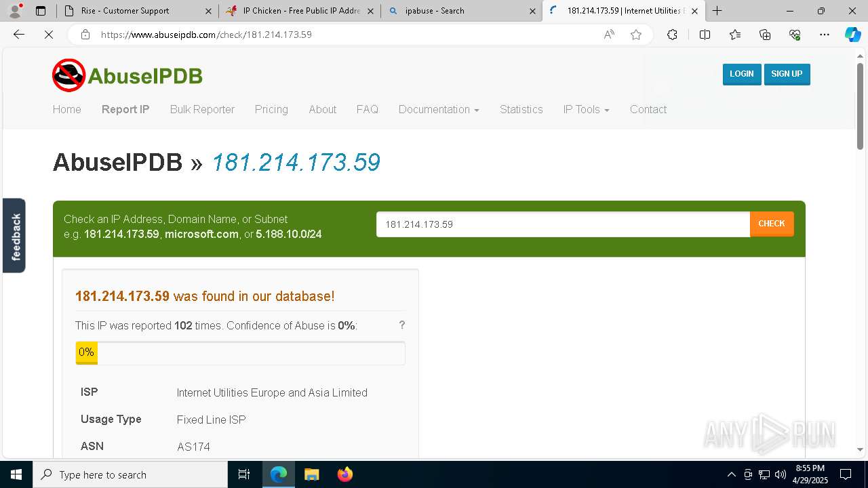Open the volume icon in tray
Viewport: 868px width, 488px height.
pyautogui.click(x=780, y=474)
